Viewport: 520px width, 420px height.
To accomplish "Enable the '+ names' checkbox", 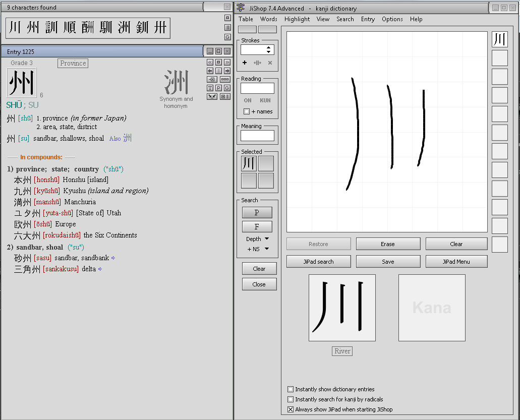I will pyautogui.click(x=247, y=111).
